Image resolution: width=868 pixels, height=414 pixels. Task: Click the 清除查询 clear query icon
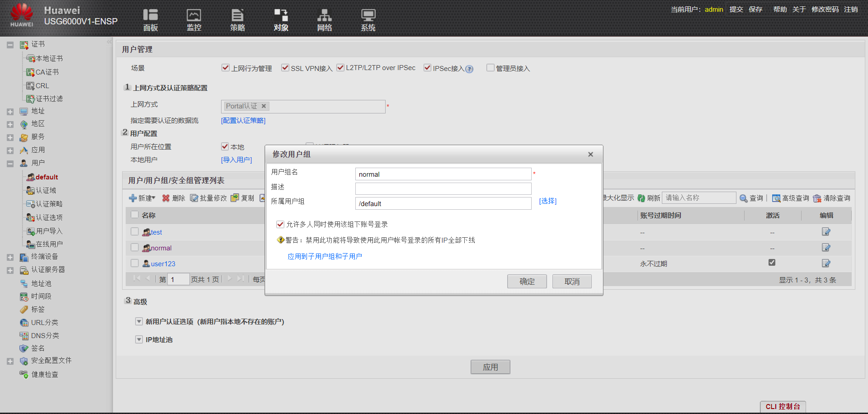817,198
